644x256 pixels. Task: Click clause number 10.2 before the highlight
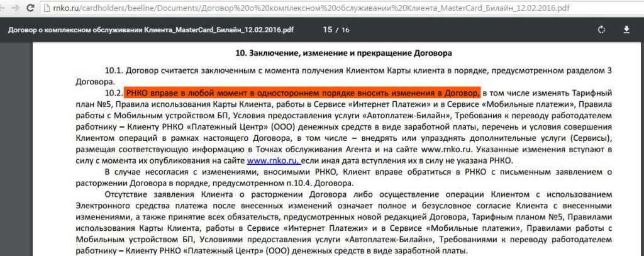pyautogui.click(x=114, y=93)
